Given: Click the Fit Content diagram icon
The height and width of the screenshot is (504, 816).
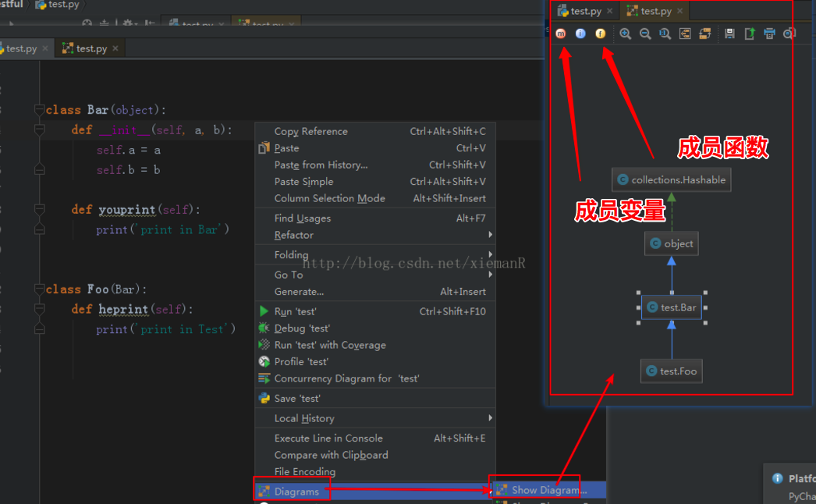Looking at the screenshot, I should pyautogui.click(x=685, y=34).
